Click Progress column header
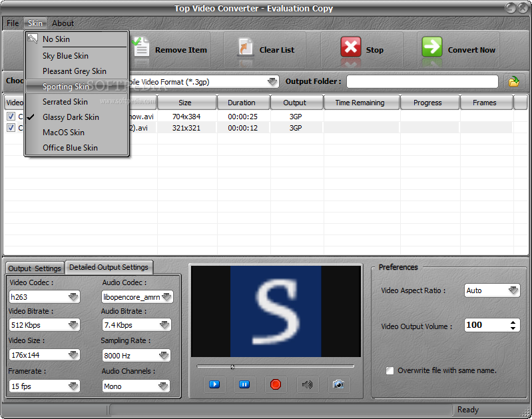The image size is (532, 419). pos(430,103)
